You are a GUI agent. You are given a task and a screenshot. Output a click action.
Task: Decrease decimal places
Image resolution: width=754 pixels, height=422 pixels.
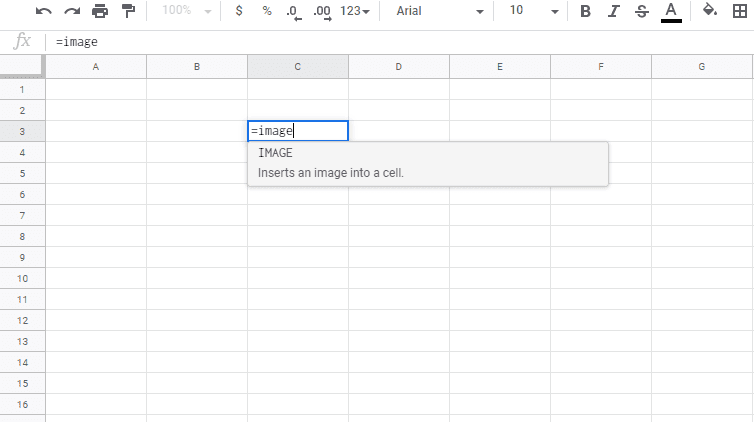pyautogui.click(x=294, y=12)
